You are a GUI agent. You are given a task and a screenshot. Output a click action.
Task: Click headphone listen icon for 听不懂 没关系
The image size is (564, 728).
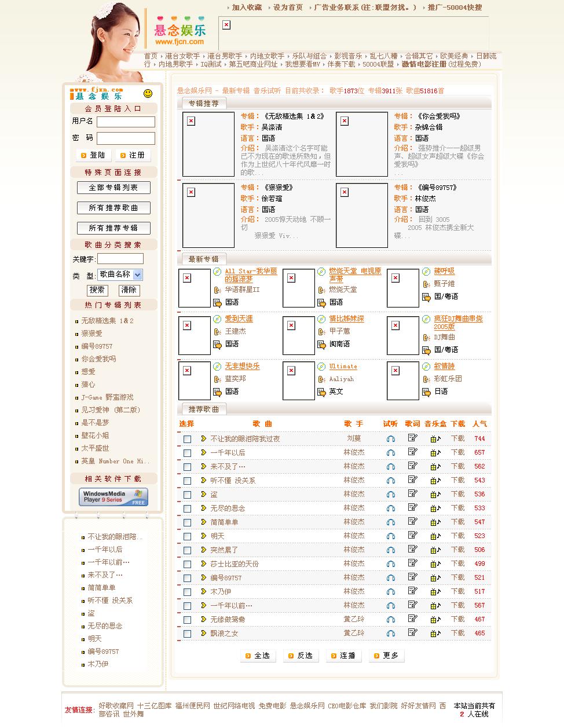(391, 481)
